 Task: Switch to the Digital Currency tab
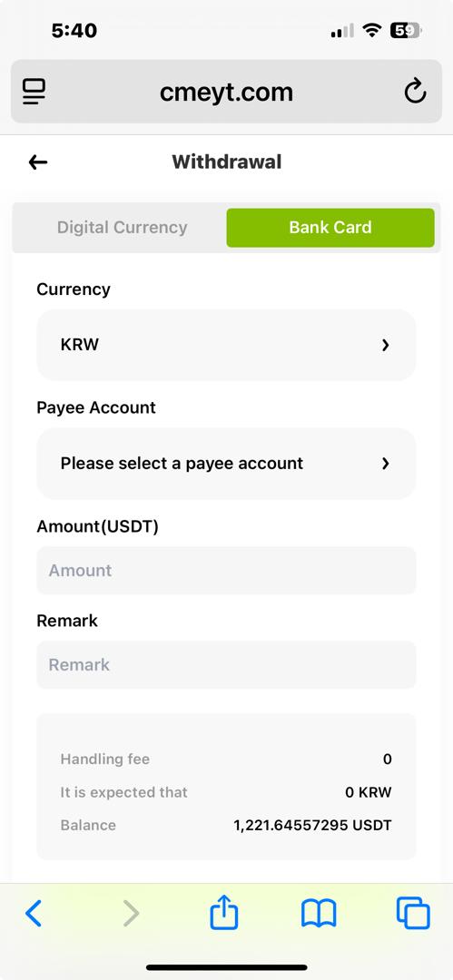click(122, 228)
